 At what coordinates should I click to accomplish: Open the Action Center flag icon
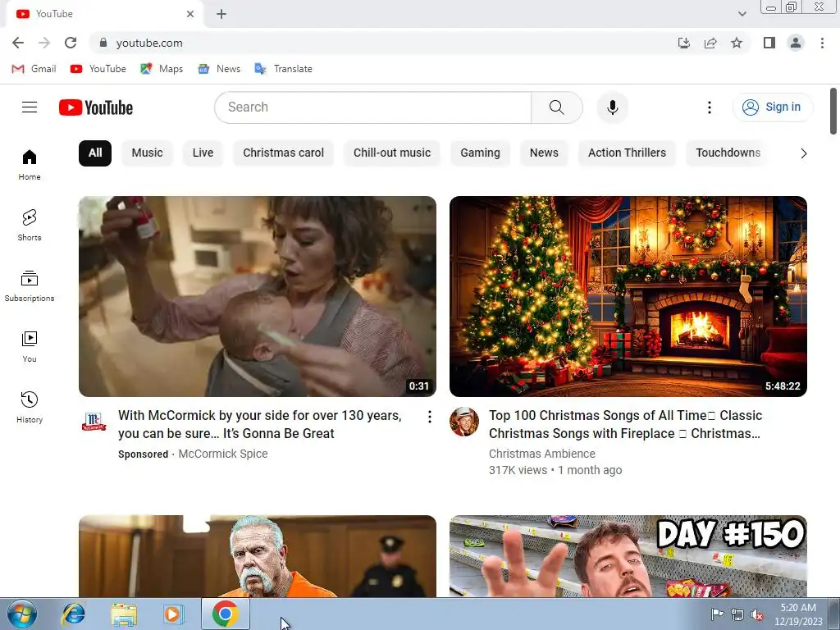[717, 614]
